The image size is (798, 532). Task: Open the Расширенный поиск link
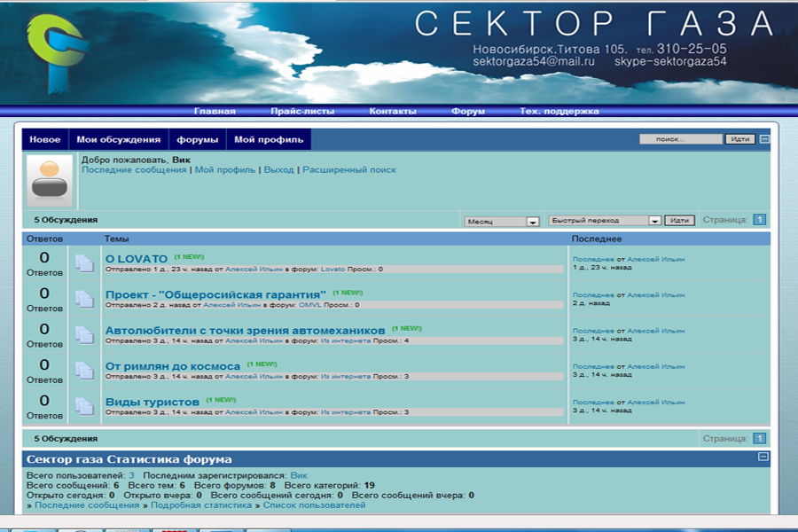[x=349, y=169]
